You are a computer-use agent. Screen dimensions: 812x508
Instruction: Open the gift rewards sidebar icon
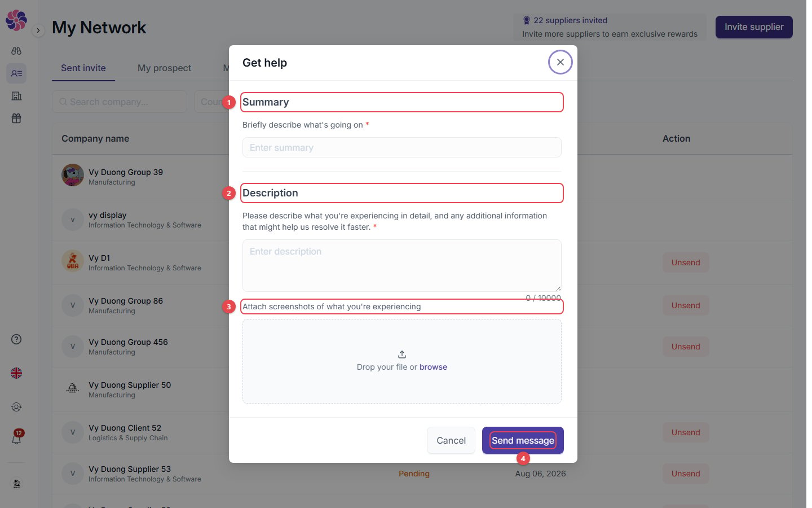coord(16,119)
